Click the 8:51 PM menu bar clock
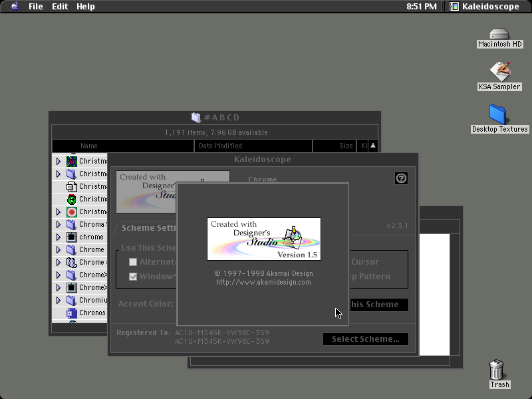Screen dimensions: 532x399 [x=422, y=7]
